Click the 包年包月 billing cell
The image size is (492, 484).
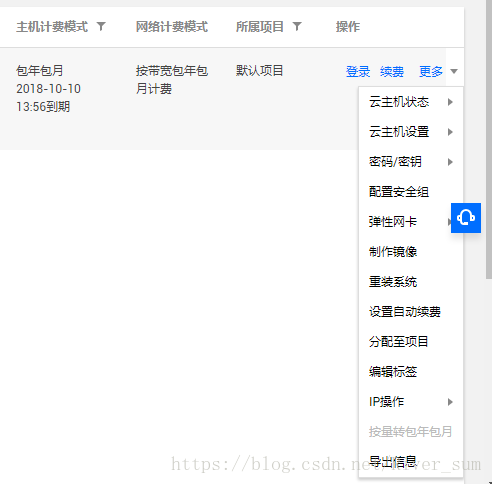tap(40, 71)
